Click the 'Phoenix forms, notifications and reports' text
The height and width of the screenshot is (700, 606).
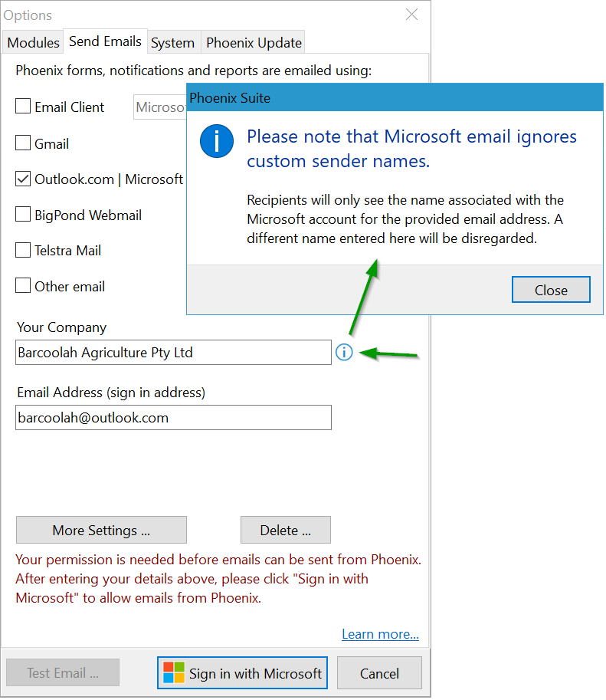pos(194,71)
